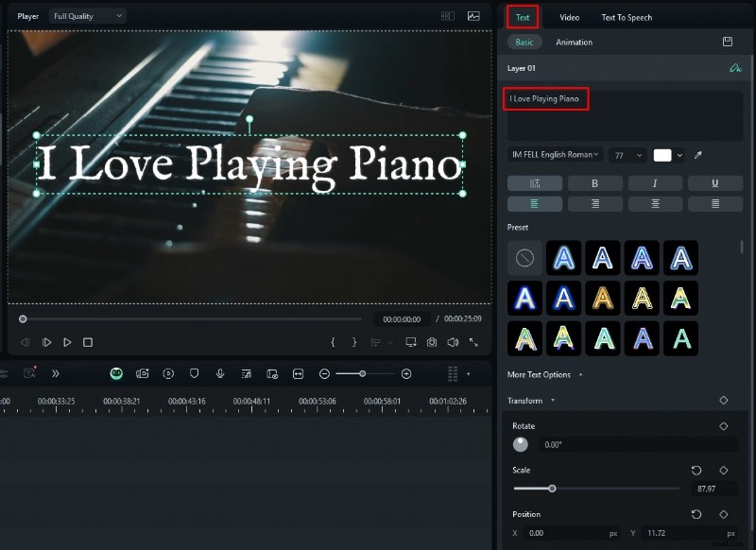This screenshot has width=756, height=550.
Task: Open the audio mixer icon
Action: pos(247,373)
